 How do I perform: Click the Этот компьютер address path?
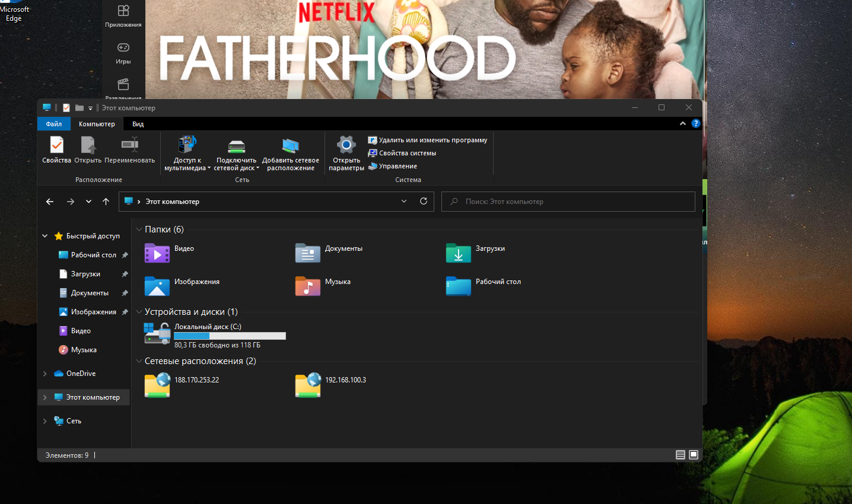[x=173, y=202]
